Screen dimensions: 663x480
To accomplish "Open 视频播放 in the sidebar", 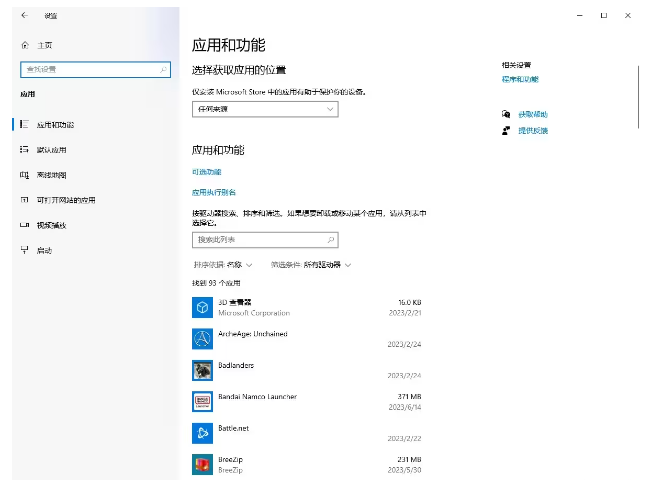I will (95, 225).
